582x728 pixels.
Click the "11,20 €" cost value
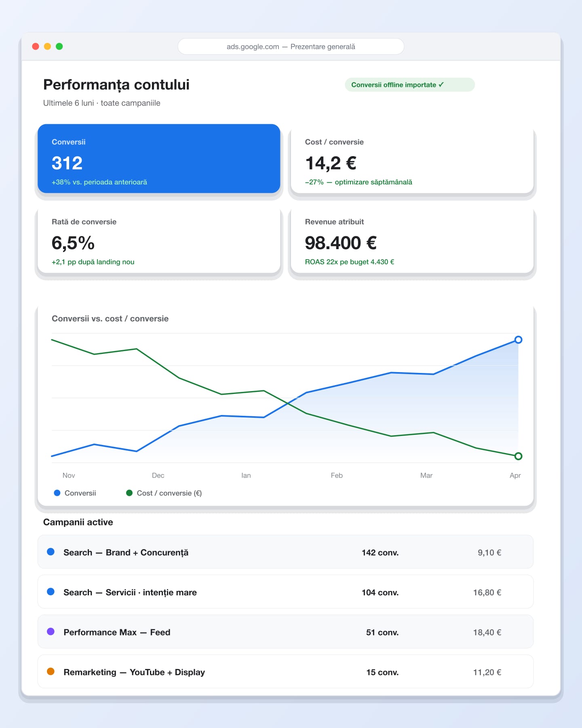pyautogui.click(x=487, y=672)
